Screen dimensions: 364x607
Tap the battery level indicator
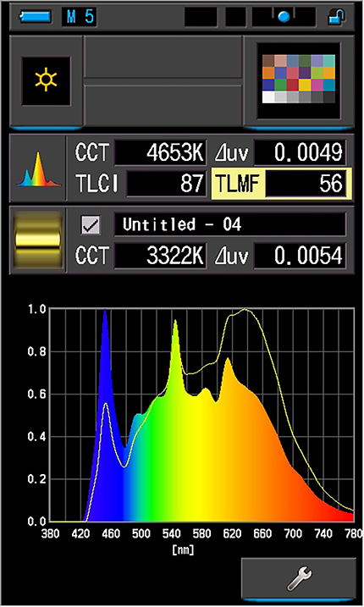pos(36,17)
